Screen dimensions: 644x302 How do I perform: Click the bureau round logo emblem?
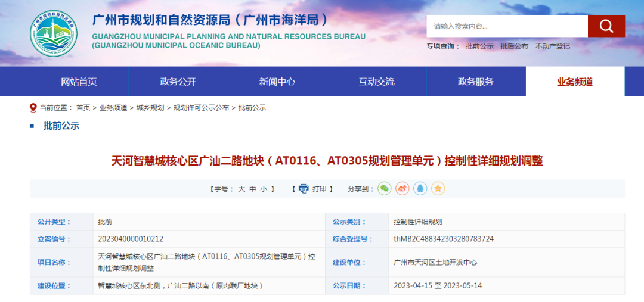click(x=54, y=33)
